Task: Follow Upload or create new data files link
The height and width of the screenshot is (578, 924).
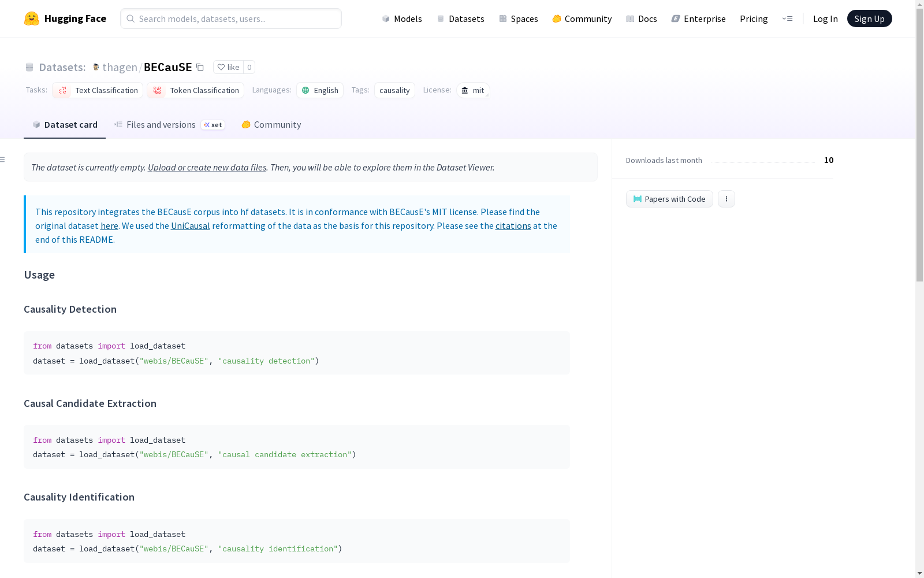Action: click(x=207, y=167)
